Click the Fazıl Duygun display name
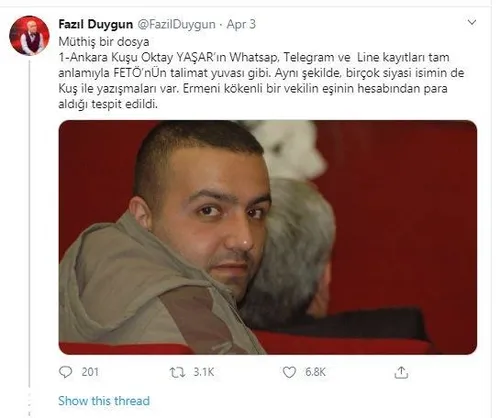This screenshot has height=418, width=500. pos(95,24)
